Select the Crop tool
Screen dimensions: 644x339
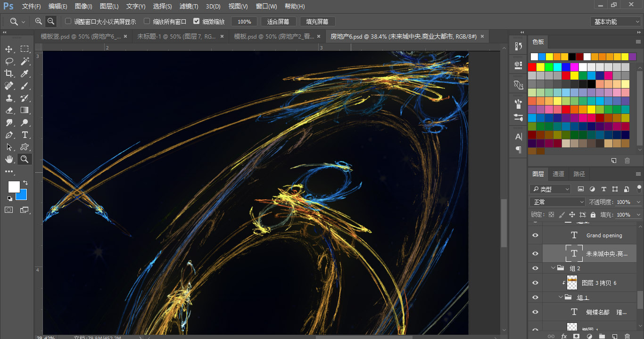(9, 73)
